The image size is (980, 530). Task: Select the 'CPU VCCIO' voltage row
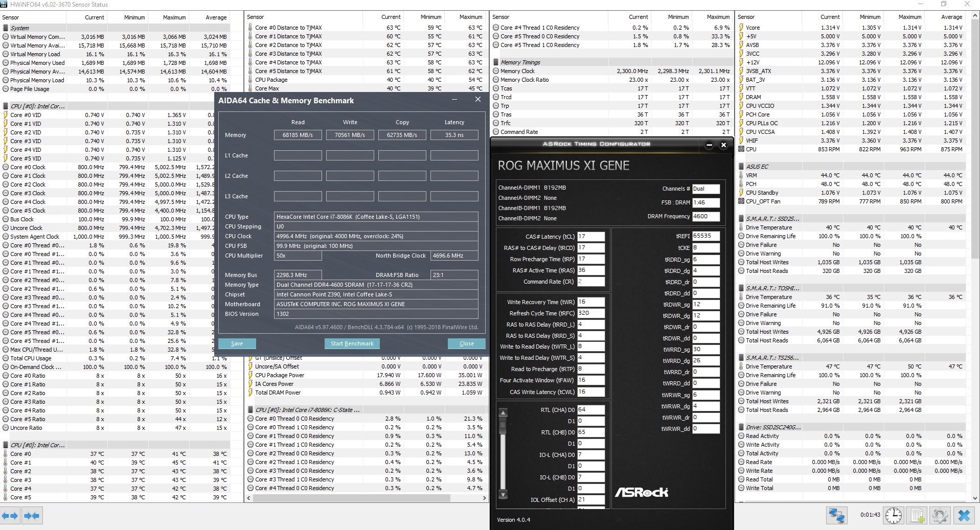[851, 106]
